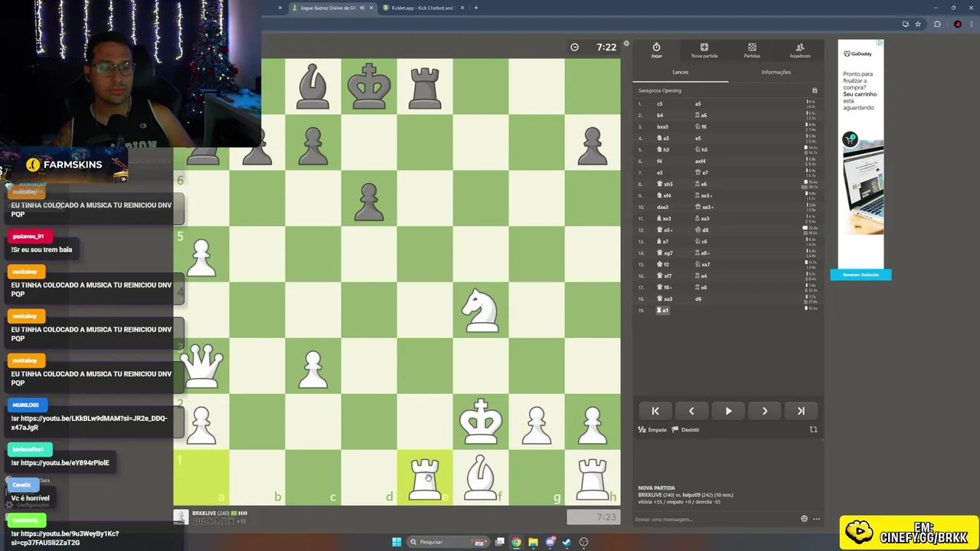Open the Partidas tab
The height and width of the screenshot is (551, 980).
[752, 51]
